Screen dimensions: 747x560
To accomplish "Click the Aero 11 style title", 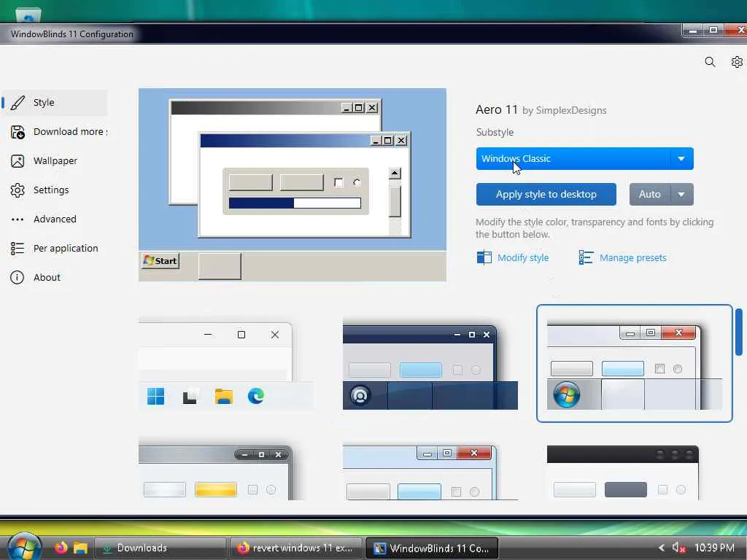I will 496,109.
